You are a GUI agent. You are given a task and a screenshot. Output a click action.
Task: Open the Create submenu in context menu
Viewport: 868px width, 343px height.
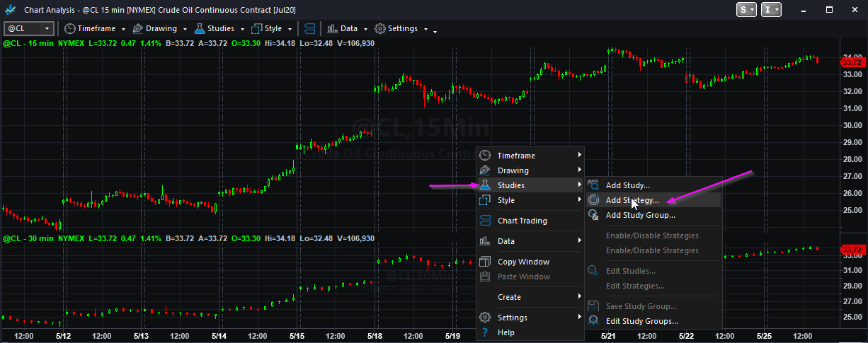coord(509,297)
